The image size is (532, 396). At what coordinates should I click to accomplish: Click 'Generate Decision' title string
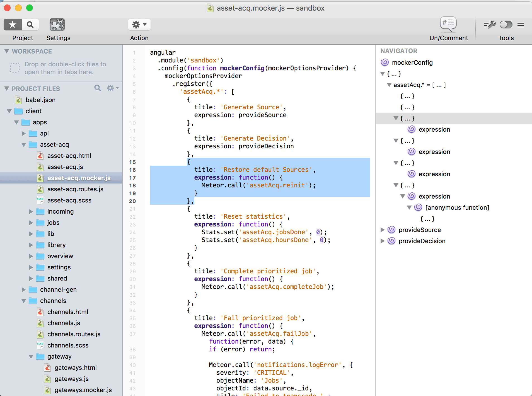click(255, 138)
